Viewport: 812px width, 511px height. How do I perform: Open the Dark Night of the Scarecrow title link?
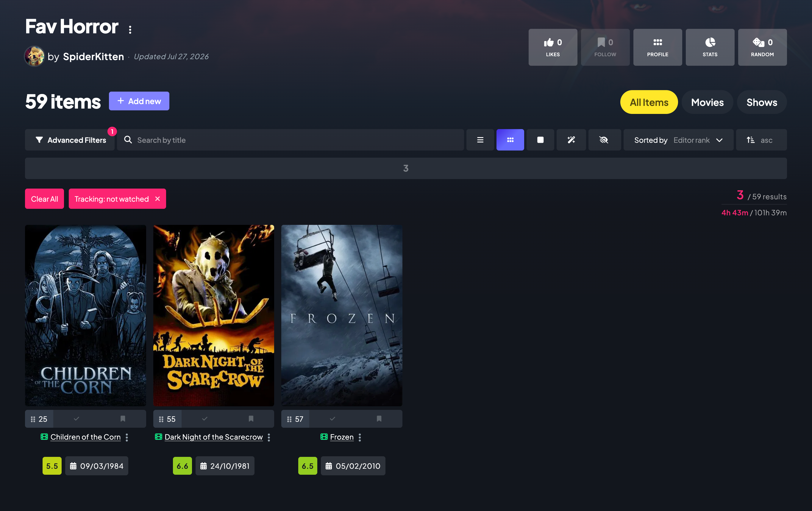[x=214, y=437]
